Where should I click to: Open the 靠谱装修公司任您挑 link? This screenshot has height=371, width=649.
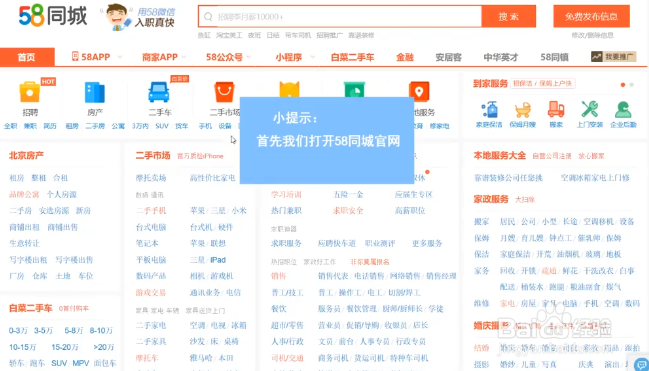pyautogui.click(x=508, y=178)
